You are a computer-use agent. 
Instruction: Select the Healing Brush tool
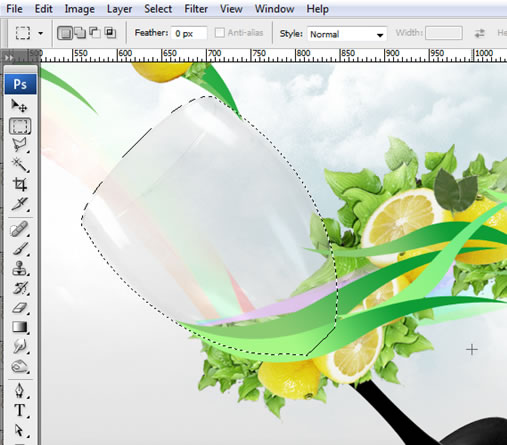19,229
